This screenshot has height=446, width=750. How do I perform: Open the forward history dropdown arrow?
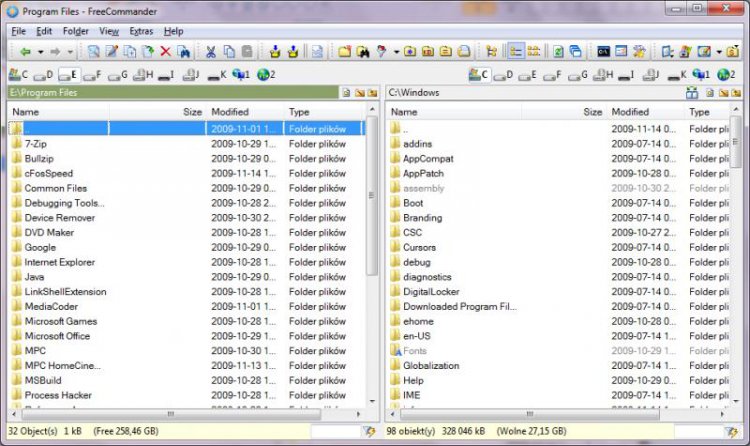70,52
